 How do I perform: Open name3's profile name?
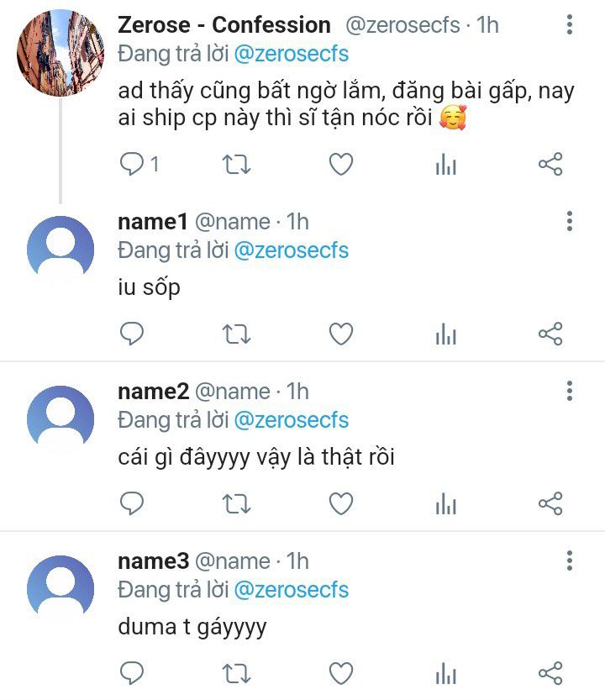point(152,561)
